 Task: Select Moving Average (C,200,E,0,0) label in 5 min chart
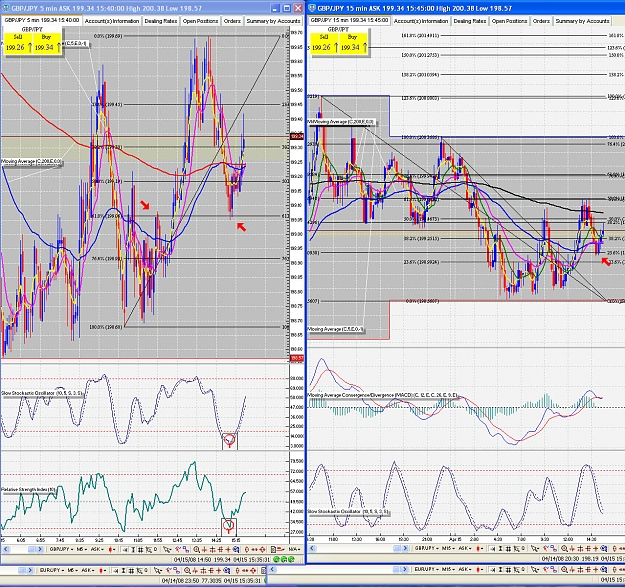(x=31, y=161)
